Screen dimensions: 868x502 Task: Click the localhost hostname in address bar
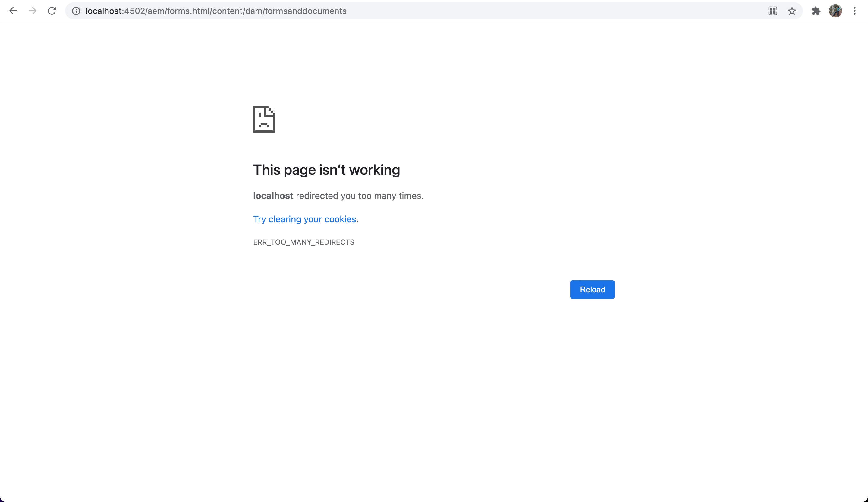pyautogui.click(x=103, y=11)
